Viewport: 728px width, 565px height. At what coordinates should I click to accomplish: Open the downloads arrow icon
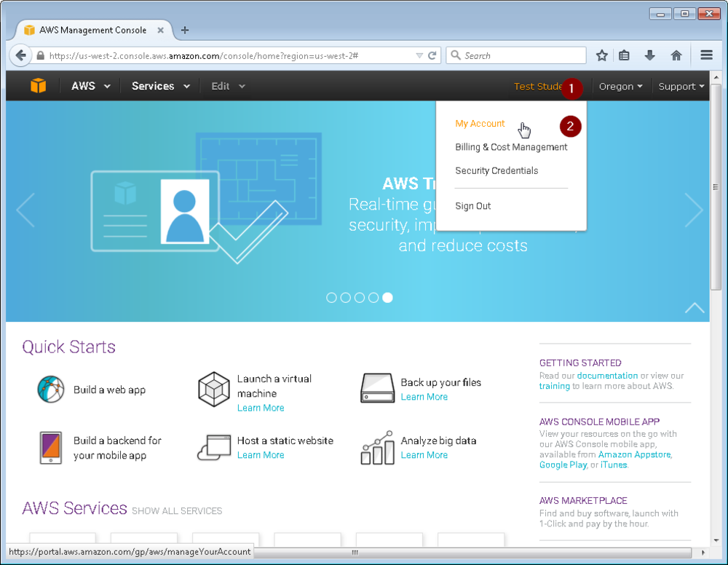coord(650,56)
